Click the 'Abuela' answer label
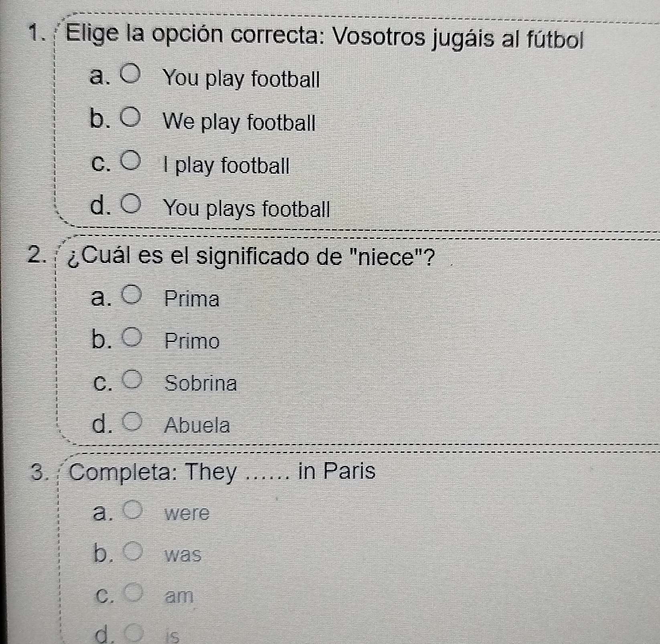This screenshot has width=660, height=644. point(198,425)
